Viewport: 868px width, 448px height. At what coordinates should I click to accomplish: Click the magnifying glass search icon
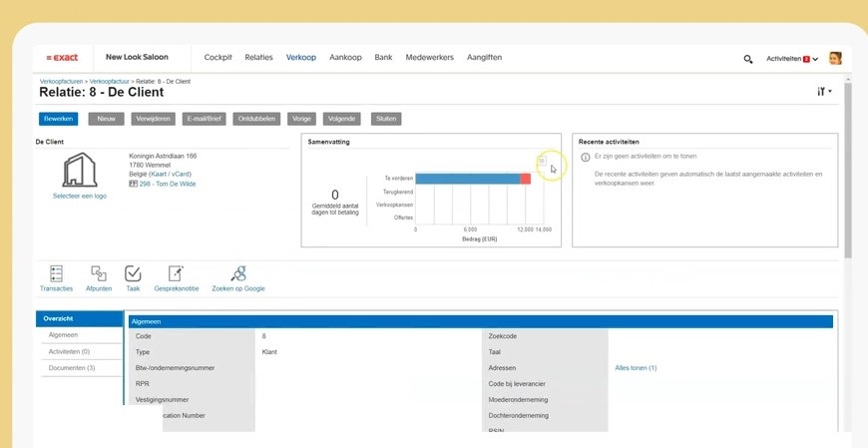[x=748, y=59]
